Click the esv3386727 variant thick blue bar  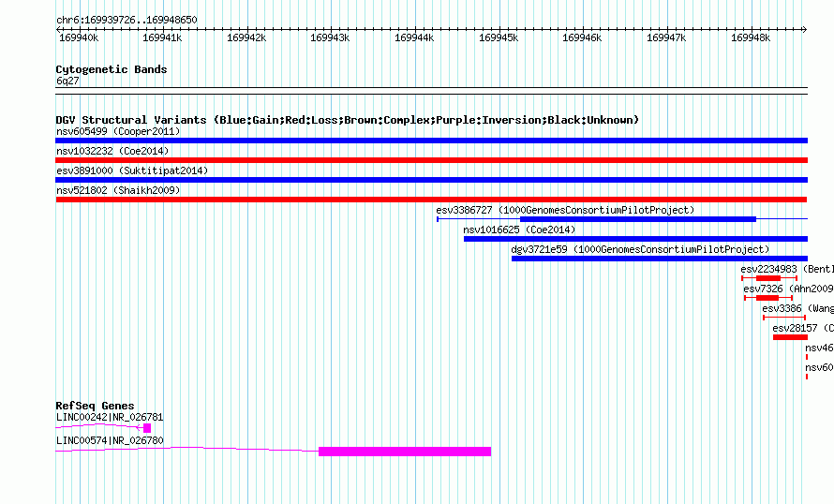tap(638, 219)
